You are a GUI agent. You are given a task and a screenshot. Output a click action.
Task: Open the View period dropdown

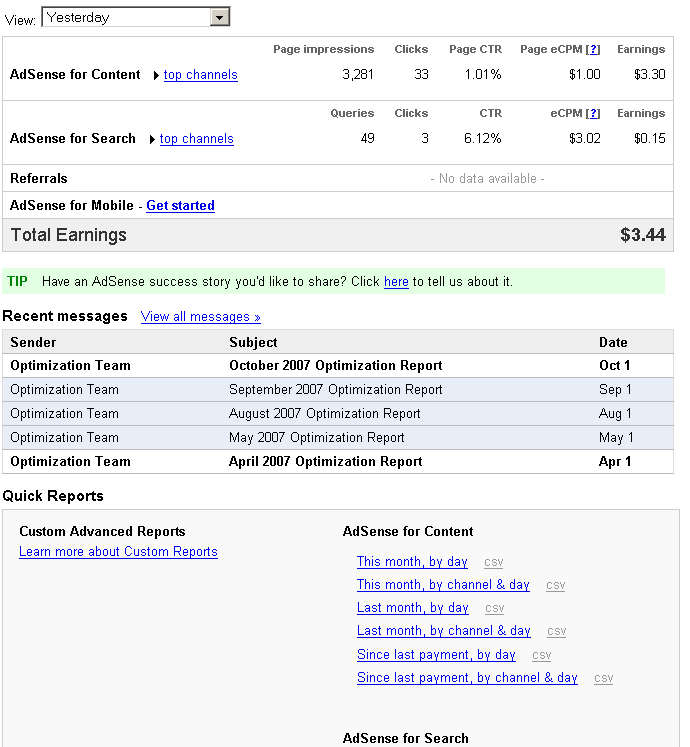coord(220,17)
